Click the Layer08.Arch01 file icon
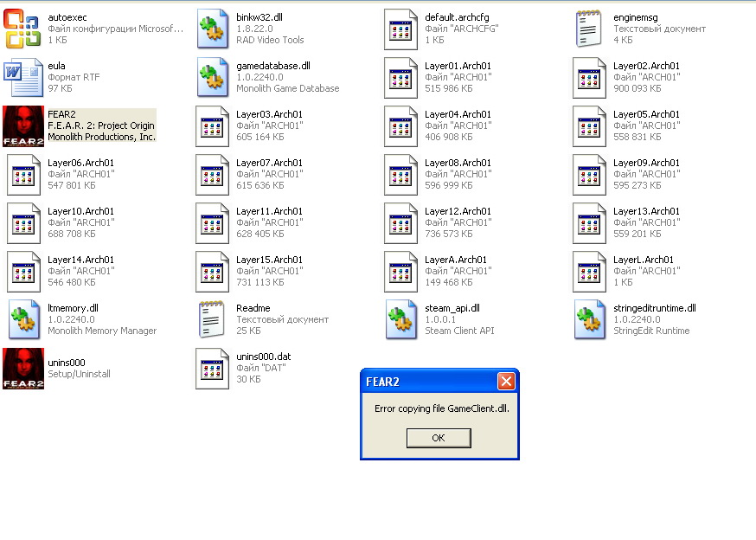The image size is (756, 540). (400, 175)
